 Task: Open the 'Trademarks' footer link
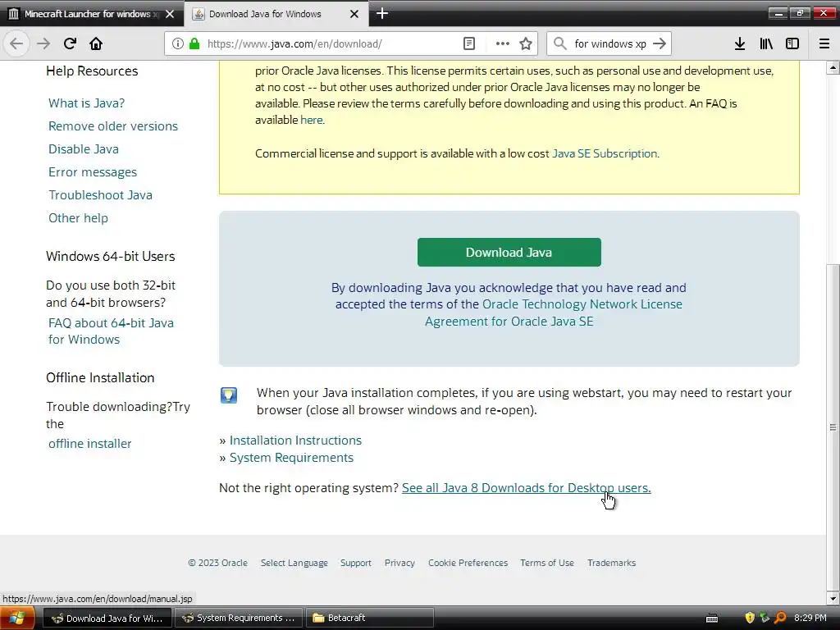(x=611, y=563)
